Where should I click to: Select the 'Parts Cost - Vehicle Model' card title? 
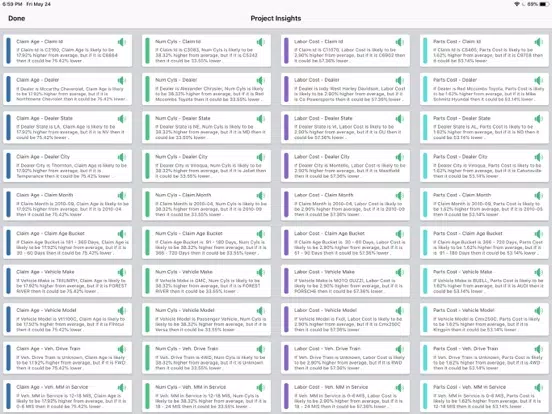click(x=464, y=310)
